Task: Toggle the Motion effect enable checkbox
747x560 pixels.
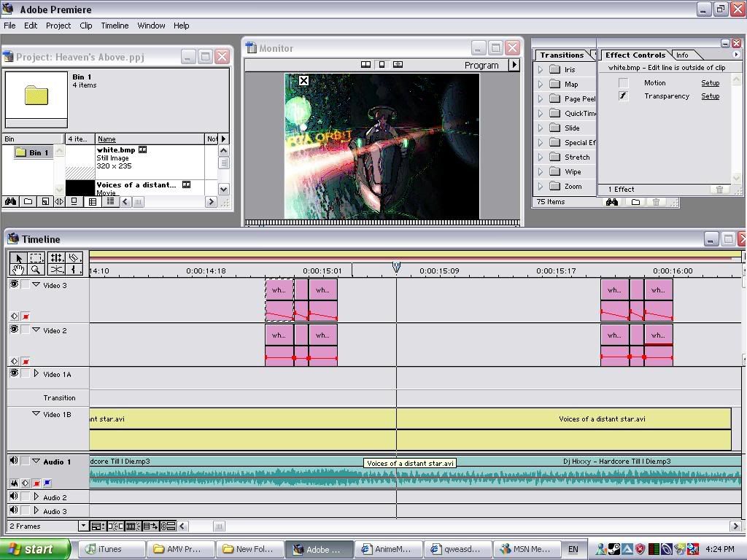Action: [x=623, y=83]
